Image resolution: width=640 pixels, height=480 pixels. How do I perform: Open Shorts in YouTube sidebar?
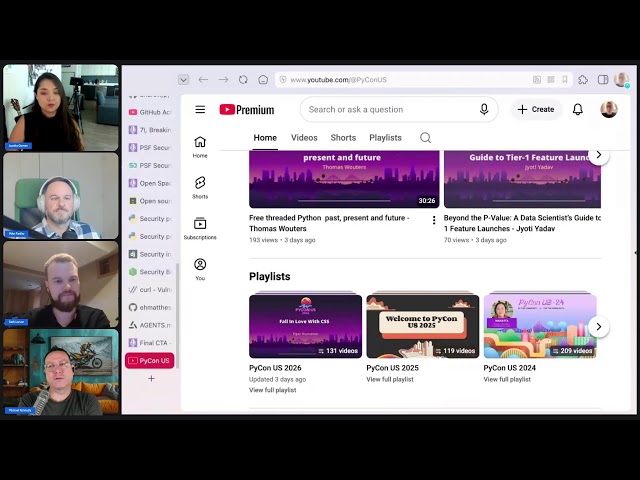coord(200,188)
